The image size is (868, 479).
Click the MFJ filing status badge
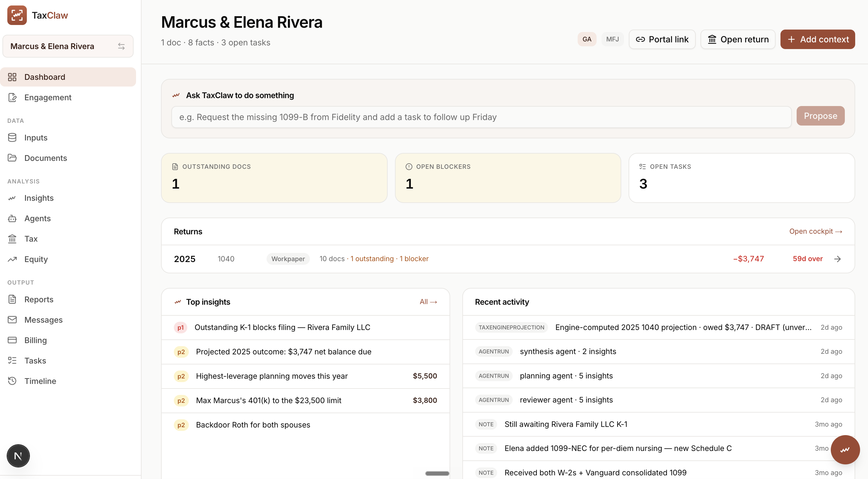tap(612, 39)
